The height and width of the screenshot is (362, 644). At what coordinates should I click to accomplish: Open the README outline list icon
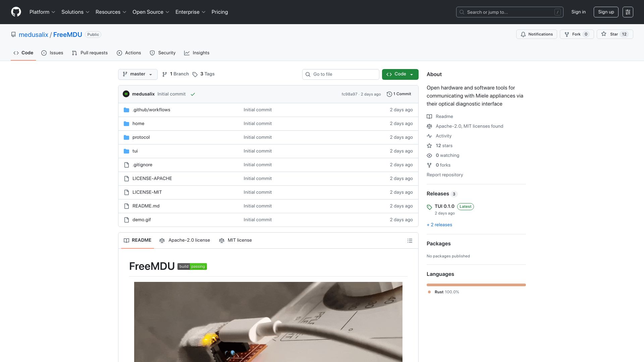tap(410, 241)
